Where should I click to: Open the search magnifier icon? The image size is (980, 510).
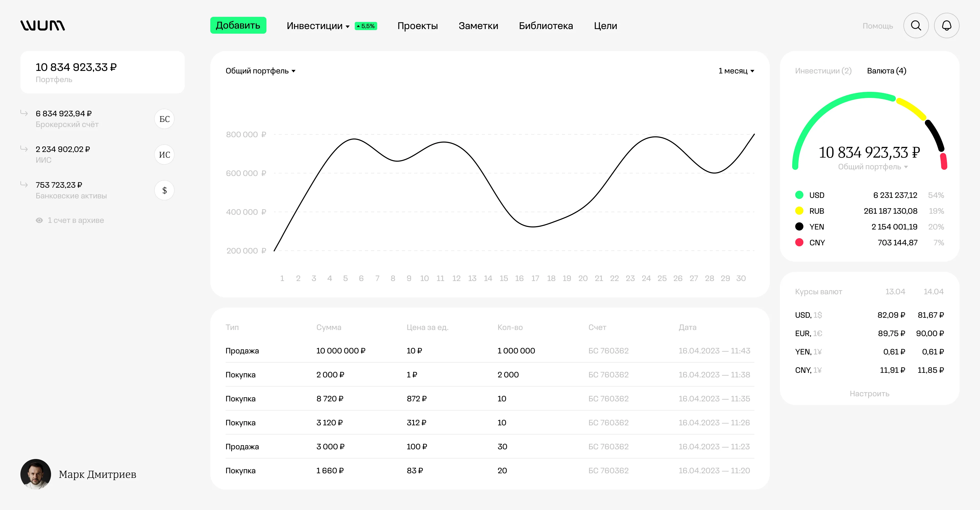916,25
